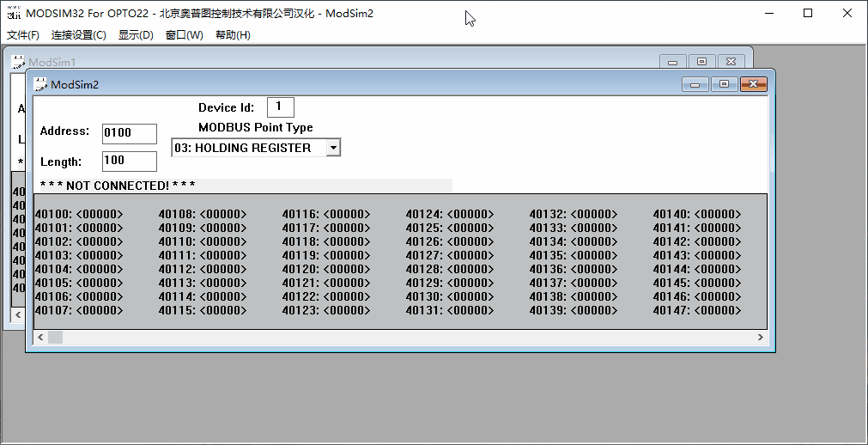Click the MODSIM32 application icon in main title bar
This screenshot has height=445, width=868.
pyautogui.click(x=14, y=13)
